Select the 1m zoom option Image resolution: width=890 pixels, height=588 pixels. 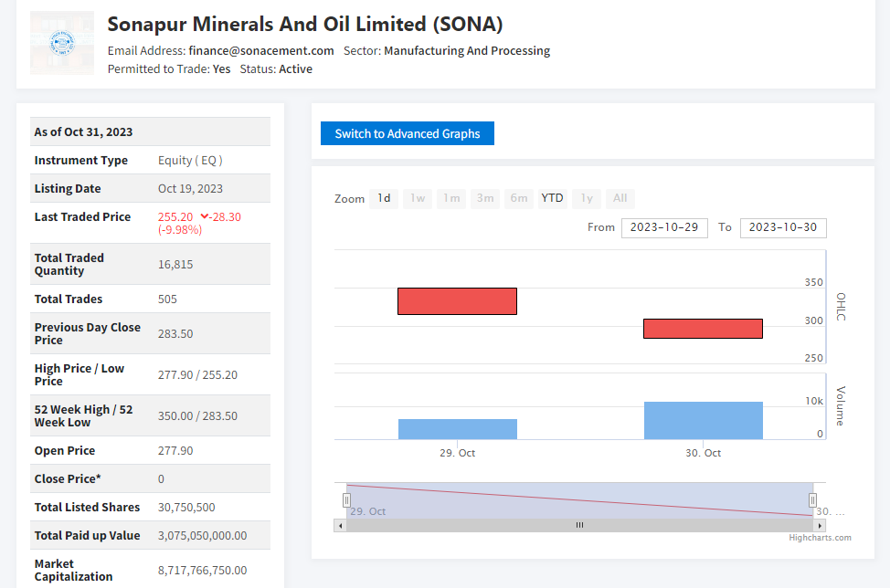pyautogui.click(x=451, y=198)
